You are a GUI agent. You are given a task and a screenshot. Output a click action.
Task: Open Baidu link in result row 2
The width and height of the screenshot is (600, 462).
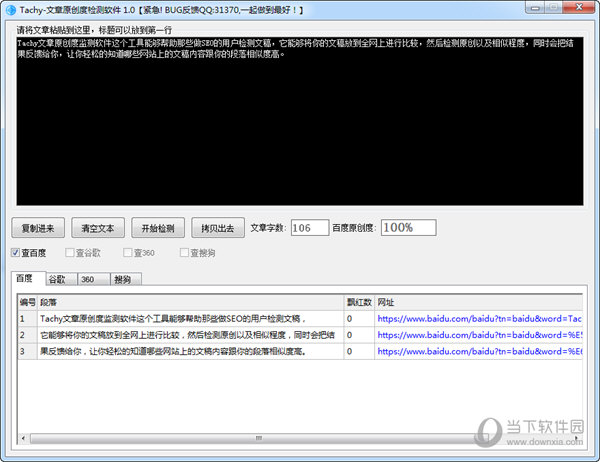(479, 335)
